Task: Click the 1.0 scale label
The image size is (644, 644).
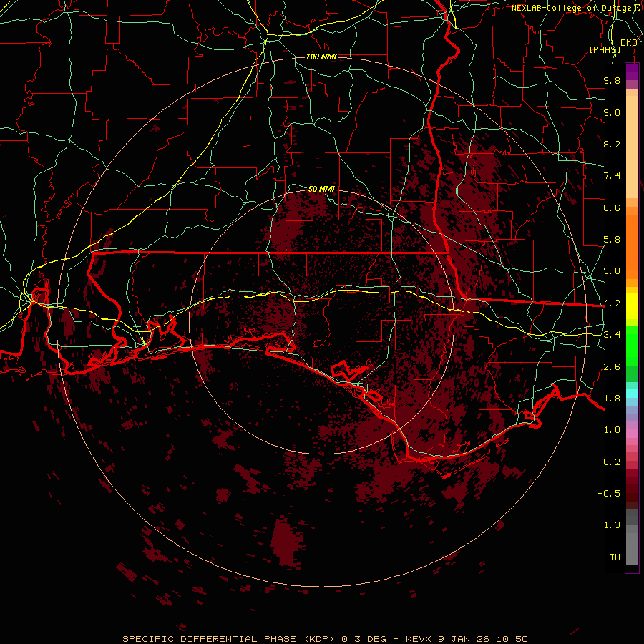Action: [612, 430]
